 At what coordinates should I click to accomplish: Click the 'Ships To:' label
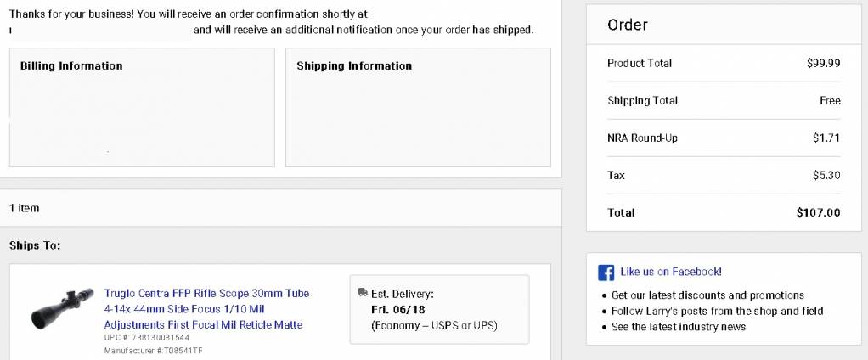pyautogui.click(x=35, y=245)
